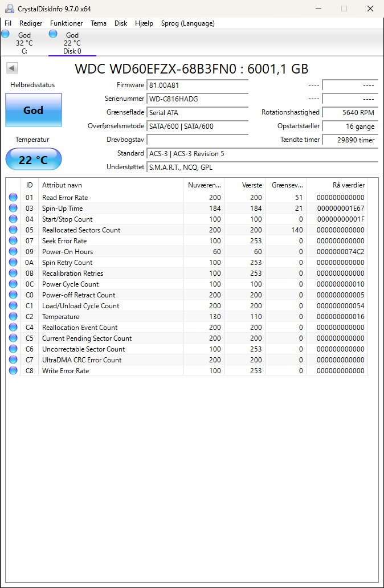The height and width of the screenshot is (588, 384).
Task: Click the status orb for Spin Retry Count
Action: [13, 263]
